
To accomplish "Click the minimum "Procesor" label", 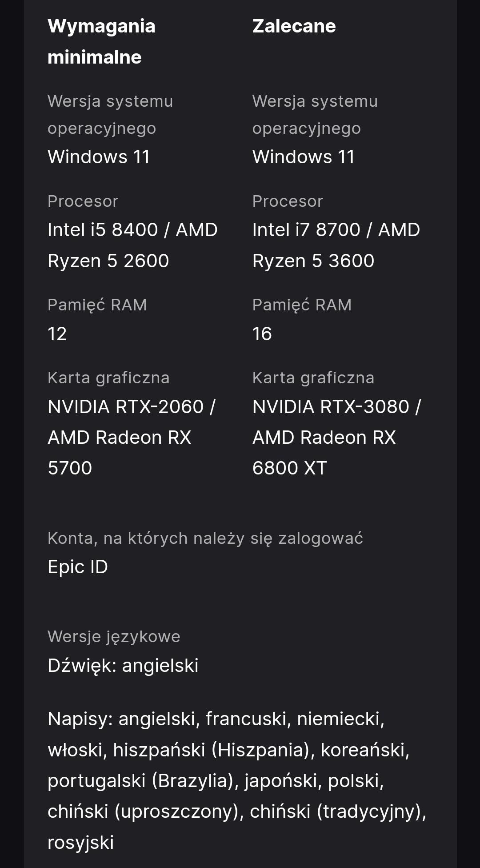I will coord(83,201).
